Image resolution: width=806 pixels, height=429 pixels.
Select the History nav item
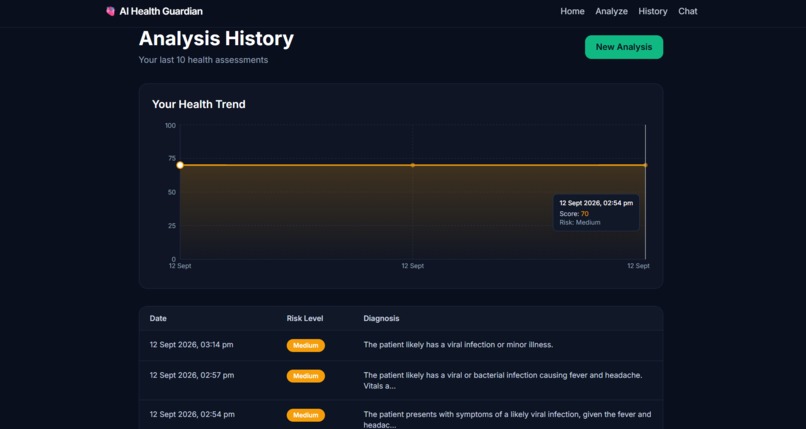(653, 11)
